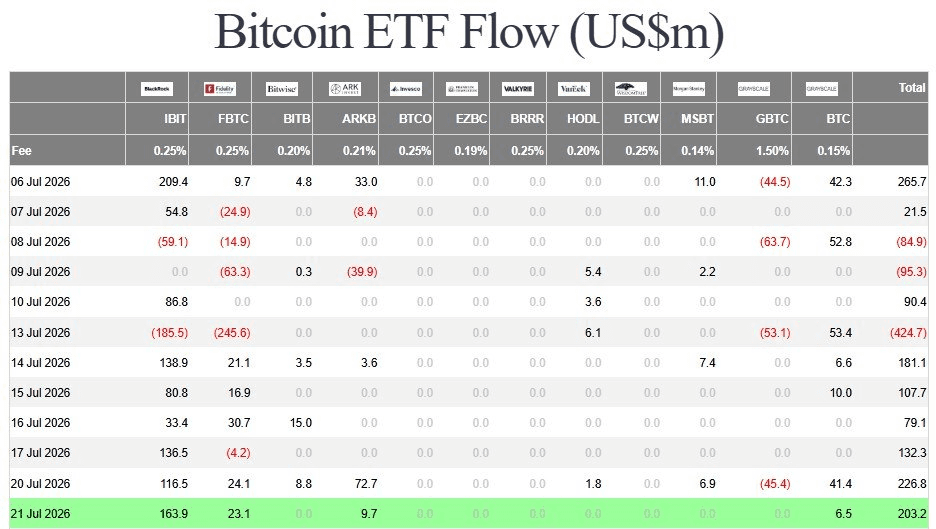The height and width of the screenshot is (529, 936).
Task: Click the Franklin Templeton logo above EZBC
Action: pos(462,89)
